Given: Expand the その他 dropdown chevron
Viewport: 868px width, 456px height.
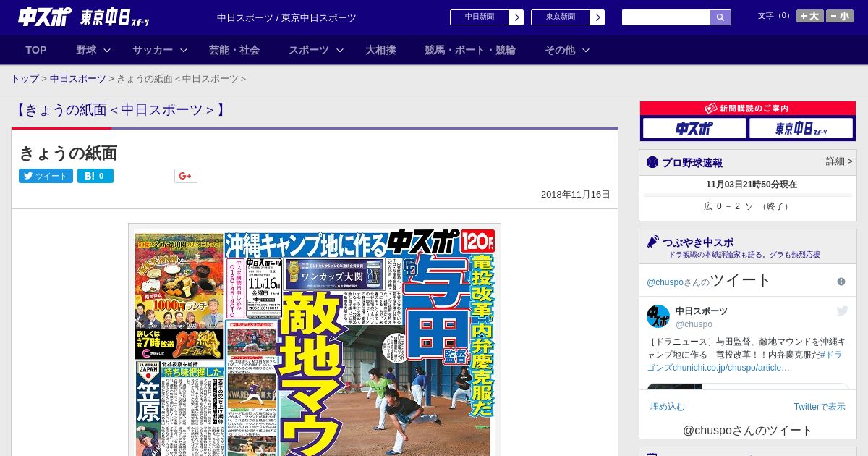Looking at the screenshot, I should click(586, 50).
